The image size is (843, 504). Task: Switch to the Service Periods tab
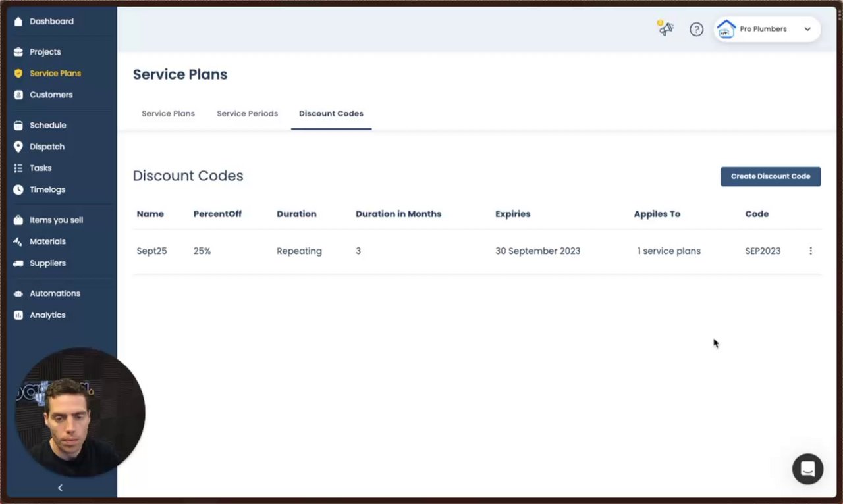(x=247, y=113)
